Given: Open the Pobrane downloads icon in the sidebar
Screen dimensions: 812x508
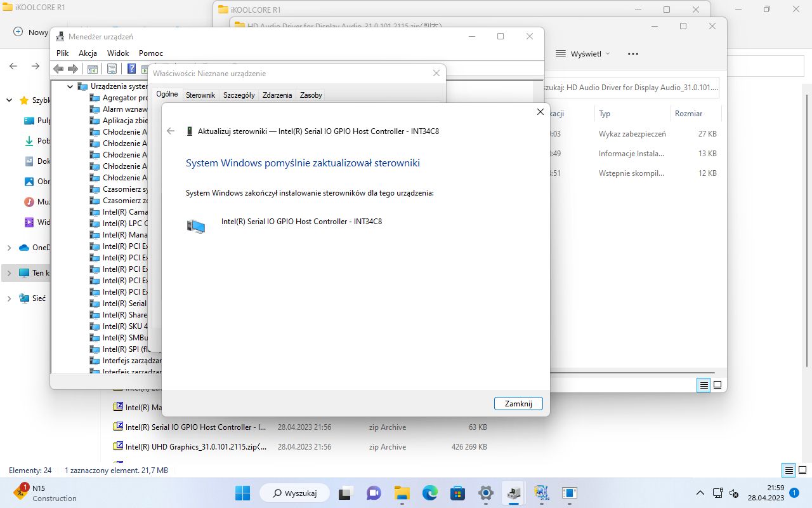Looking at the screenshot, I should coord(29,140).
